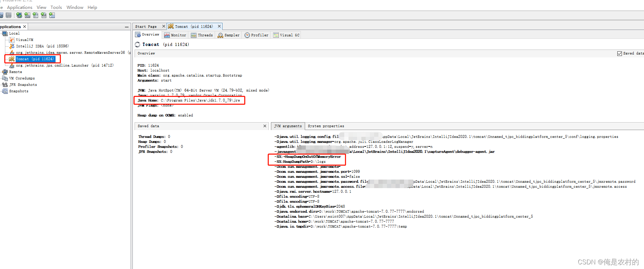Switch to the Monitor tab

(x=175, y=35)
